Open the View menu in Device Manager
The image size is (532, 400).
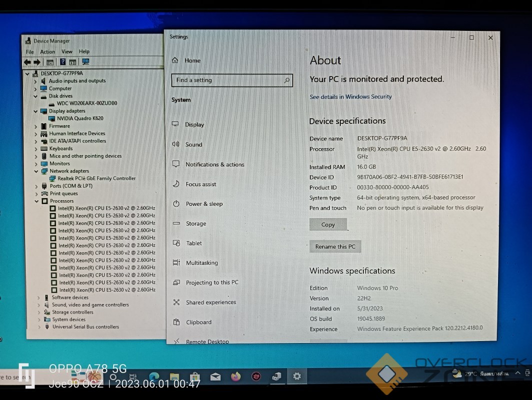pos(67,51)
